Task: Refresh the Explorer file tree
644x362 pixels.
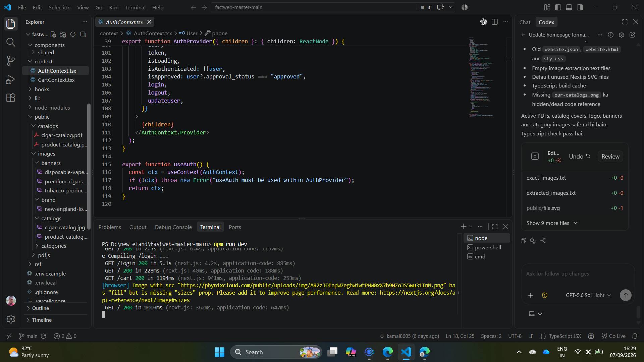Action: 73,34
